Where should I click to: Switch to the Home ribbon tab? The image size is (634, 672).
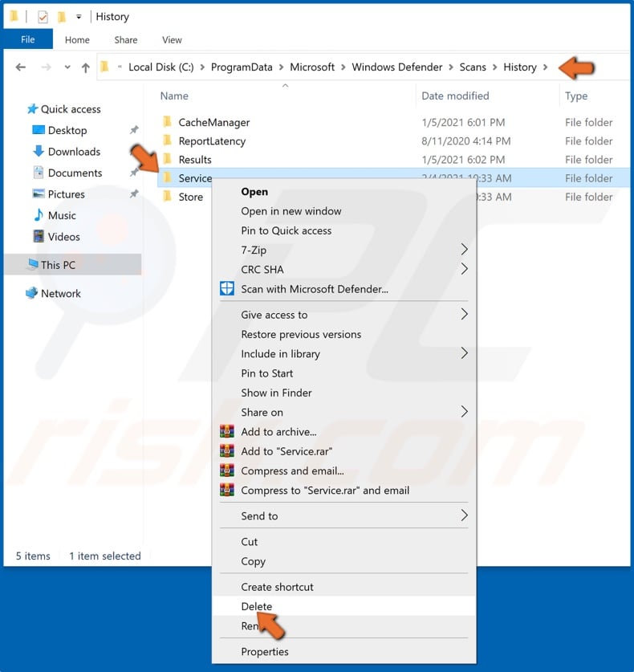click(x=77, y=40)
